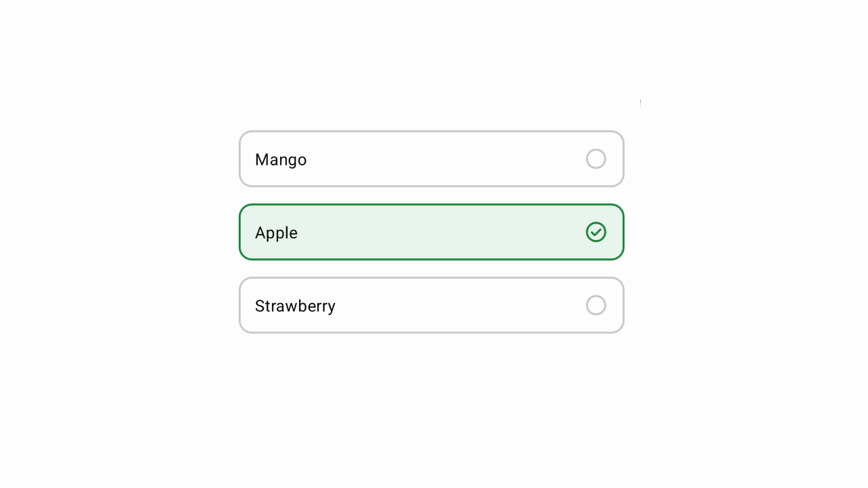Viewport: 868px width, 488px height.
Task: Choose the Mango option row
Action: [x=431, y=159]
